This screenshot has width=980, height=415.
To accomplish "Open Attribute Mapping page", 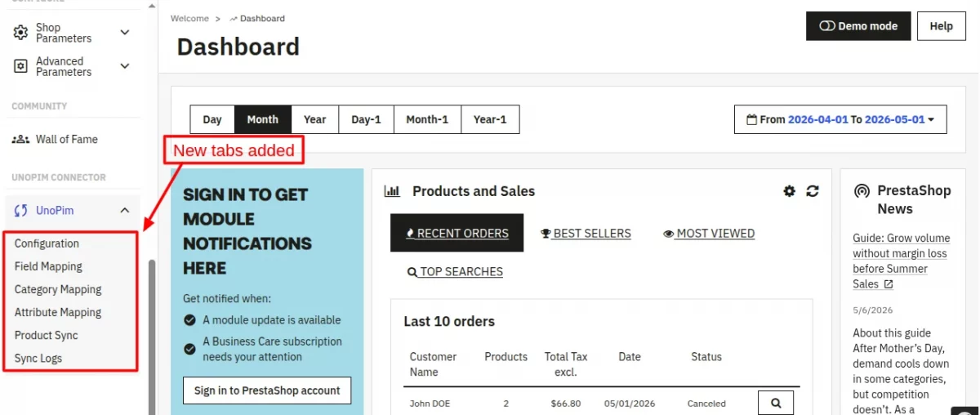I will point(58,312).
